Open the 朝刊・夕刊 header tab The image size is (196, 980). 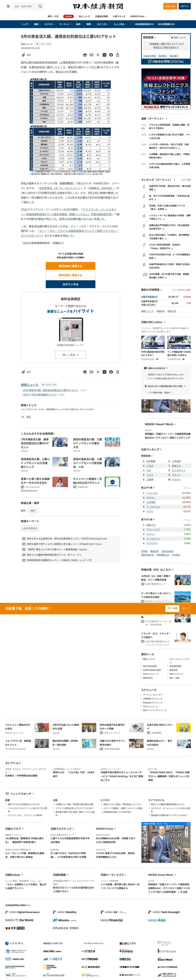pyautogui.click(x=53, y=16)
